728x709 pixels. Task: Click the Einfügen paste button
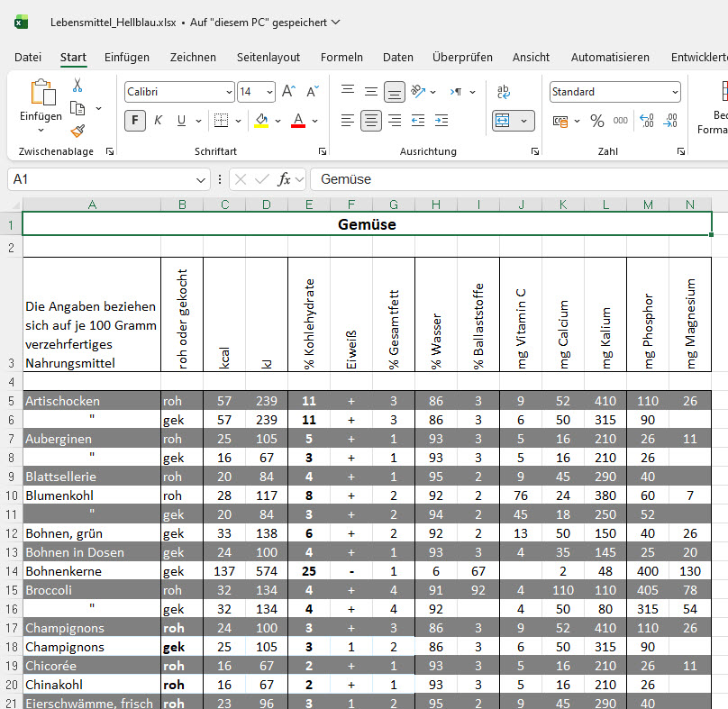tap(41, 95)
